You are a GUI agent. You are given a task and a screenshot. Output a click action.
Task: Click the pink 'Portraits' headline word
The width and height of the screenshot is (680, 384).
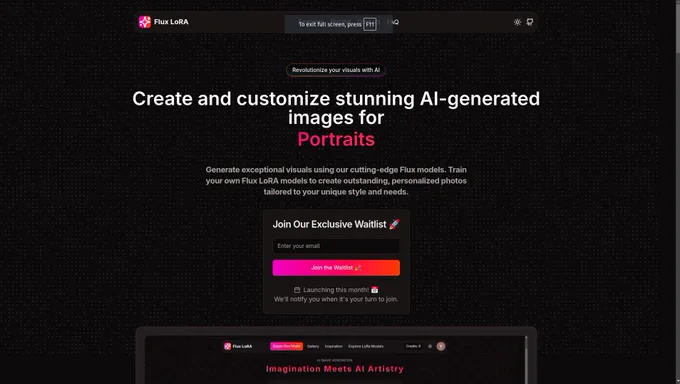[336, 139]
